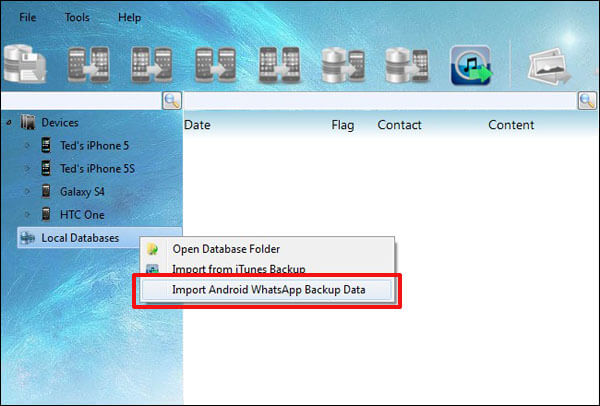Open the Help menu
This screenshot has width=600, height=406.
pos(129,18)
